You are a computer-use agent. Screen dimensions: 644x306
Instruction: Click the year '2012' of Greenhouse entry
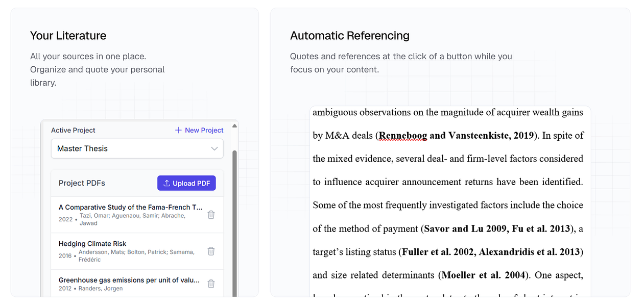pos(65,289)
